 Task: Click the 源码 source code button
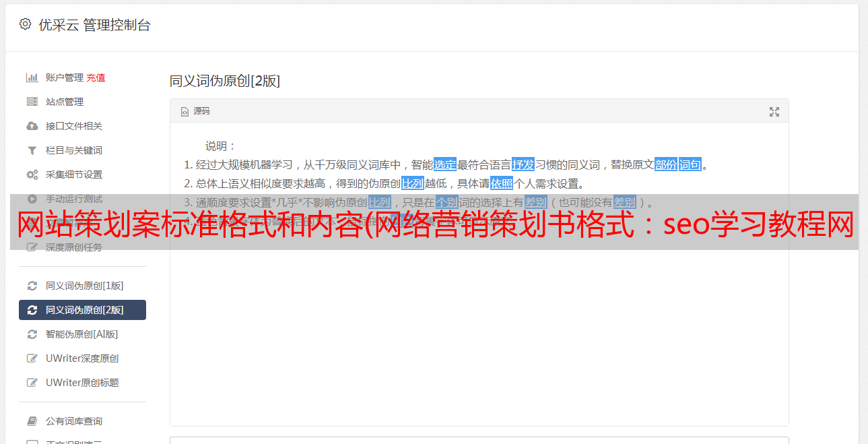pos(195,111)
